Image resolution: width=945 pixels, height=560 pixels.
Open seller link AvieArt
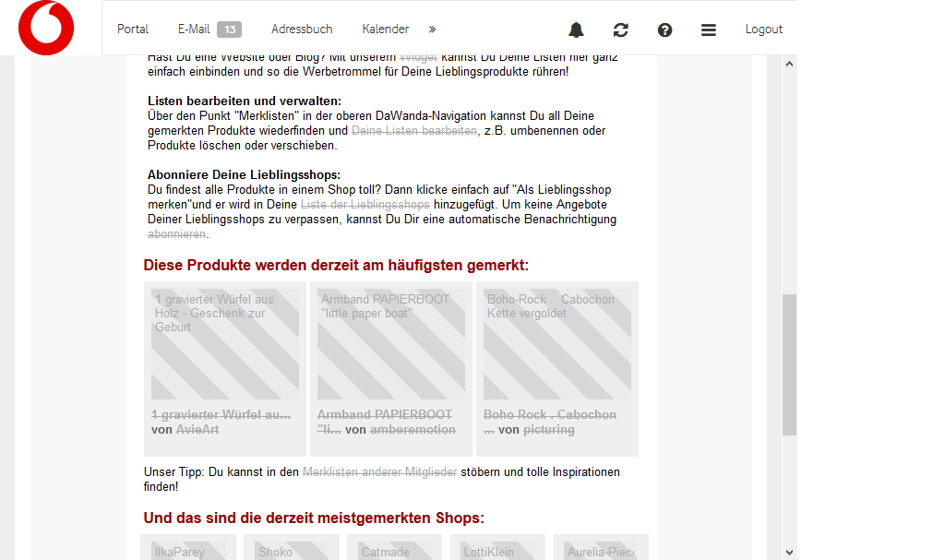[197, 430]
